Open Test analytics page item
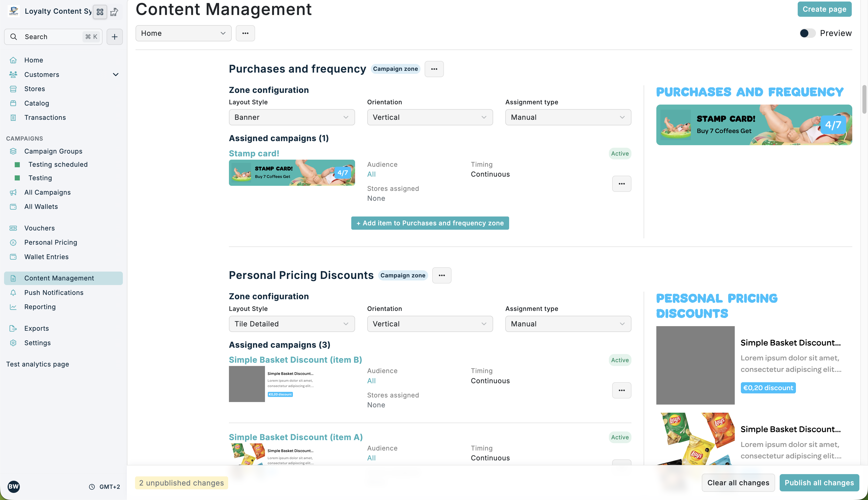Viewport: 868px width, 500px height. click(x=37, y=364)
